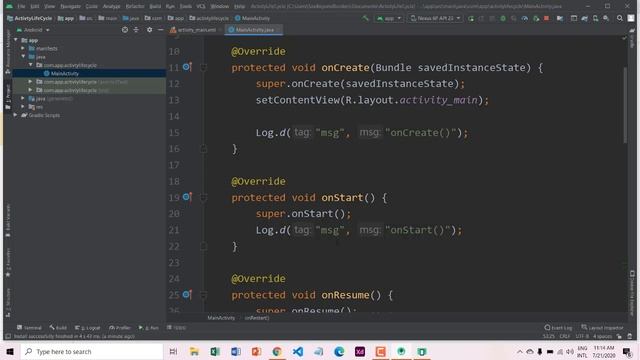Open Project panel settings gear
The width and height of the screenshot is (640, 360).
[149, 30]
